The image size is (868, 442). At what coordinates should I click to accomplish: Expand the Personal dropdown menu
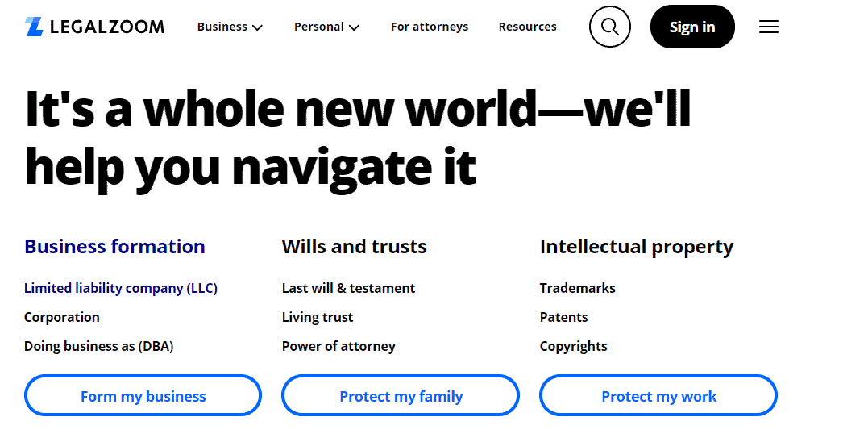click(x=326, y=27)
